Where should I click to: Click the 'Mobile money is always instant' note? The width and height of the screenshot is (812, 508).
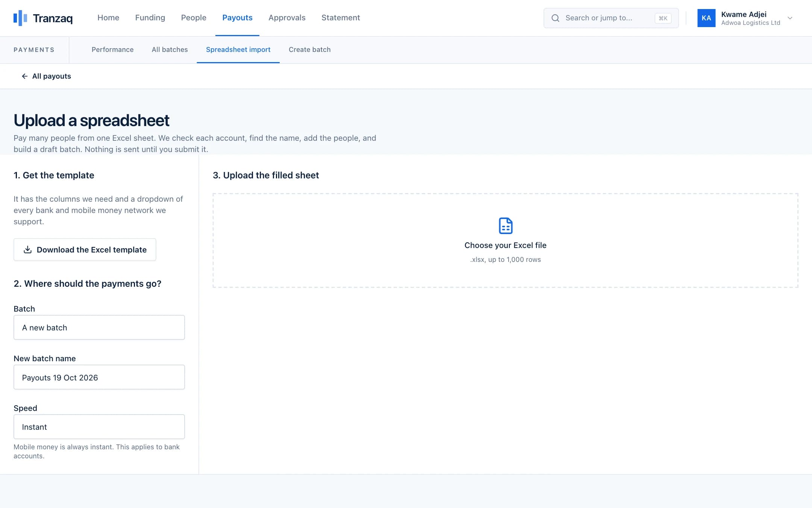(97, 451)
